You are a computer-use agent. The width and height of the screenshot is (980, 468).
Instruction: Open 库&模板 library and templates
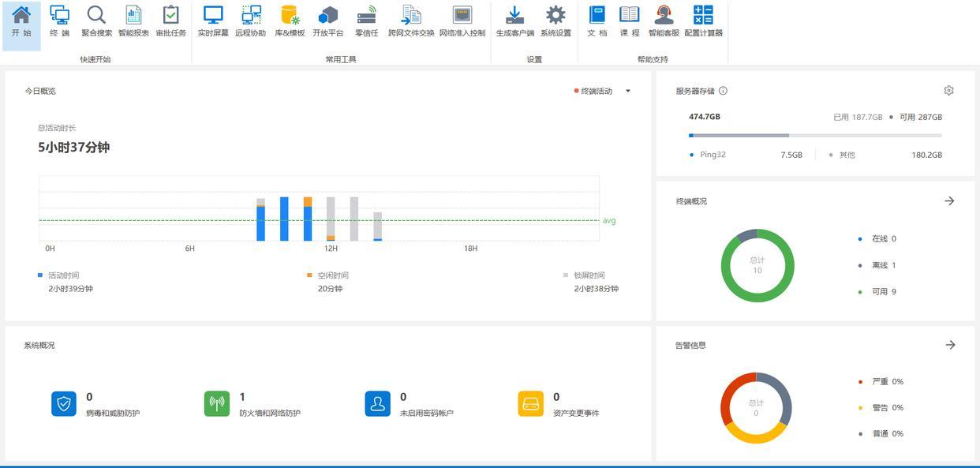[x=290, y=21]
